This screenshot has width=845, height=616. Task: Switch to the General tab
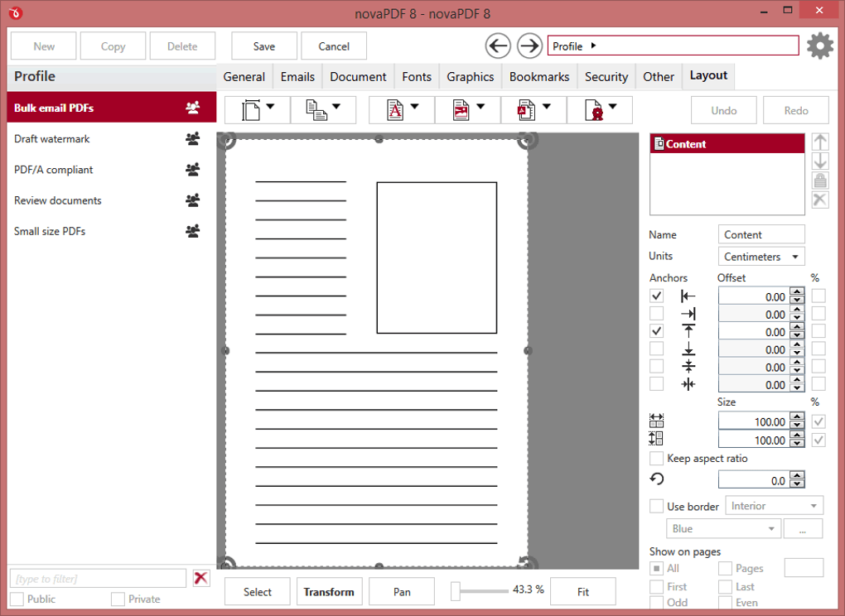click(x=244, y=77)
